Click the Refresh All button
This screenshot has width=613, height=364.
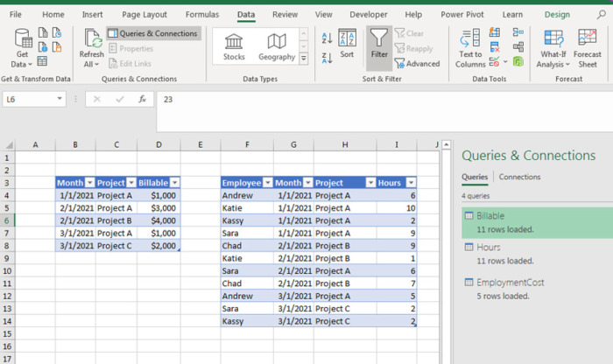91,48
